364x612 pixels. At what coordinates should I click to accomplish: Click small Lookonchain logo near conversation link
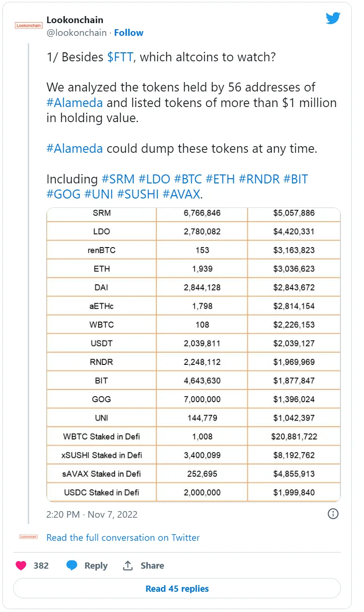28,537
